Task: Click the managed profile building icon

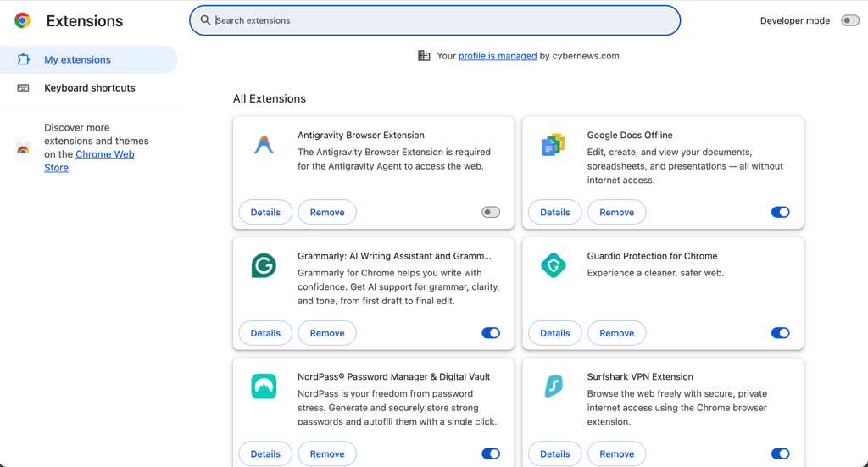Action: [x=424, y=55]
